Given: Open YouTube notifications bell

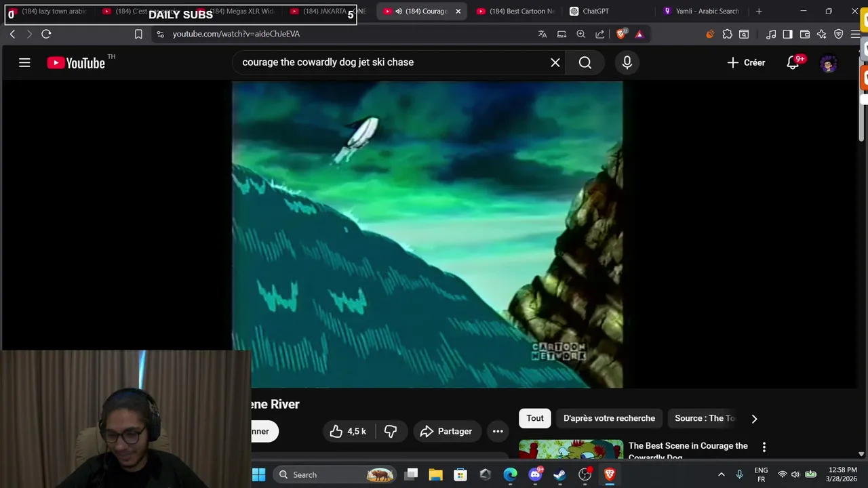Looking at the screenshot, I should click(793, 62).
